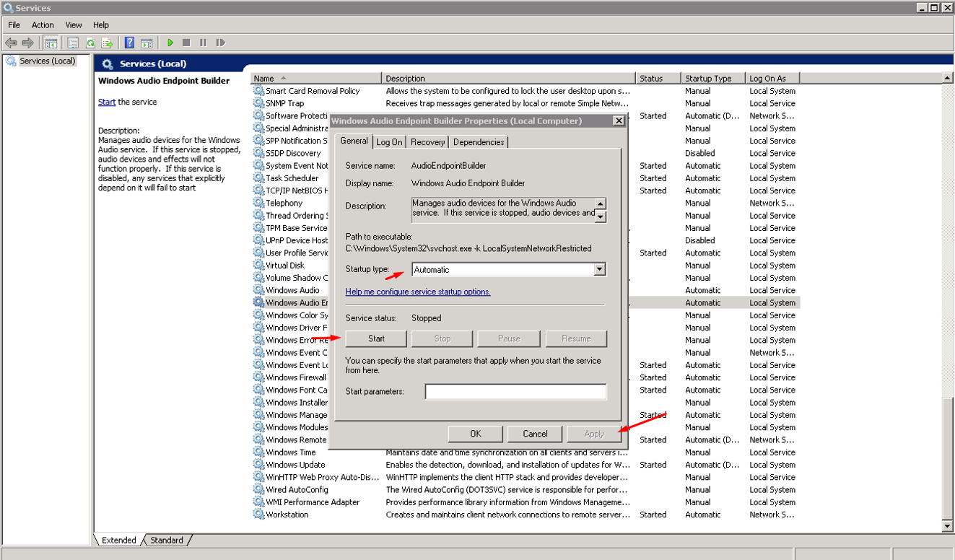The image size is (955, 560).
Task: Sort services by the Name column header
Action: 315,78
